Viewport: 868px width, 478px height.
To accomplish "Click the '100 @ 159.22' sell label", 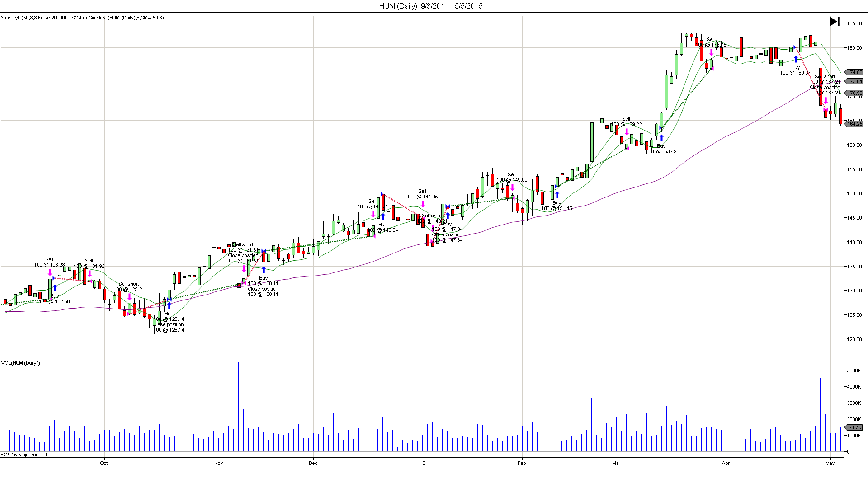I will pos(626,124).
